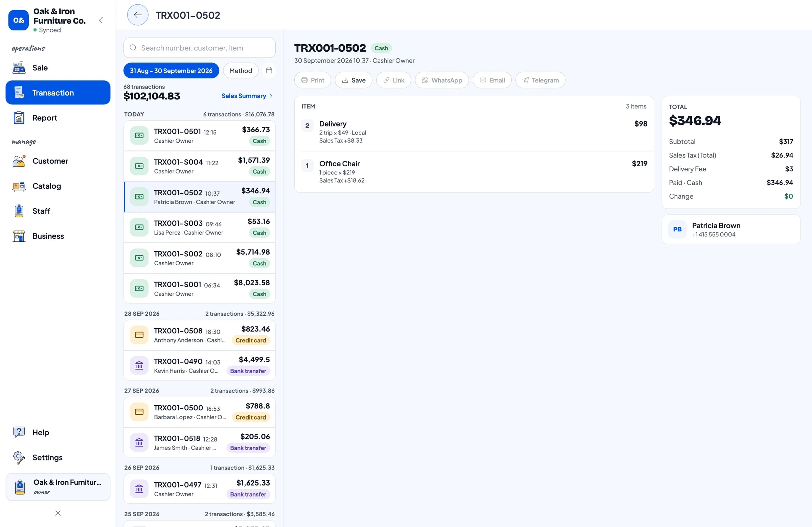
Task: Click the calendar icon beside Method
Action: click(x=269, y=70)
